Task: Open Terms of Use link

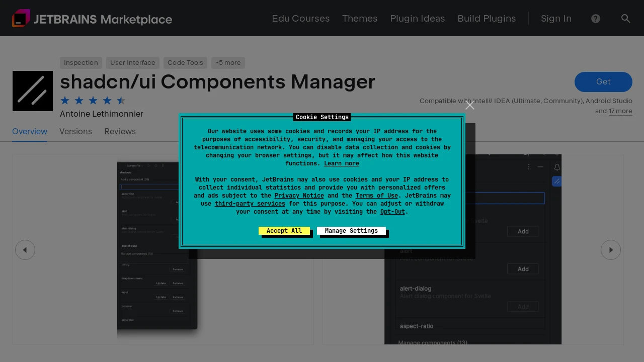Action: [377, 196]
